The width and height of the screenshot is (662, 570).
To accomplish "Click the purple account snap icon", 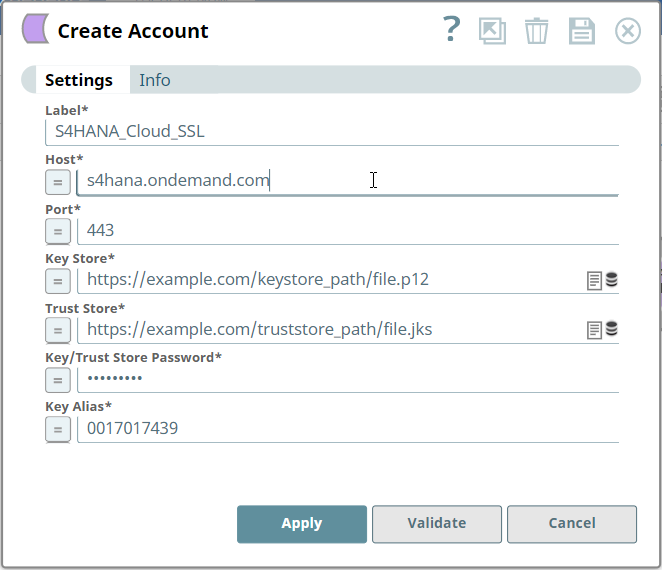I will 35,29.
